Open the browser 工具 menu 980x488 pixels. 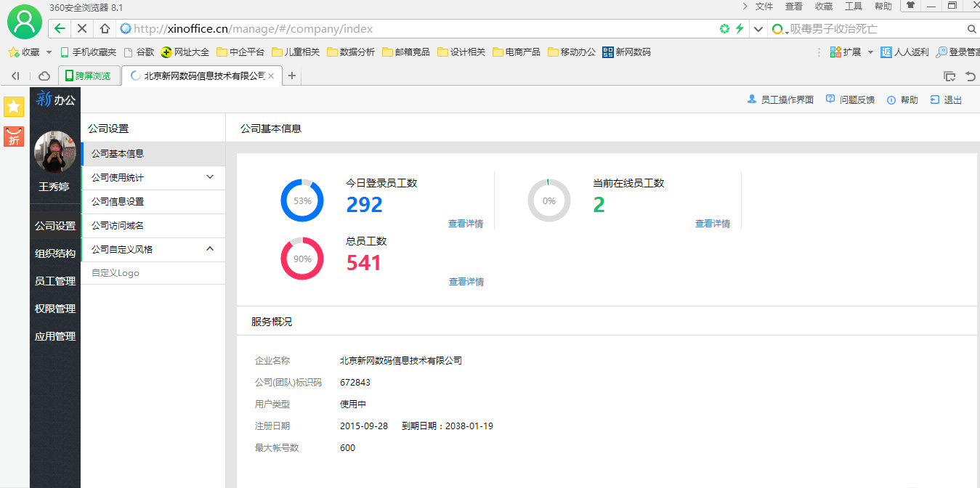point(854,7)
